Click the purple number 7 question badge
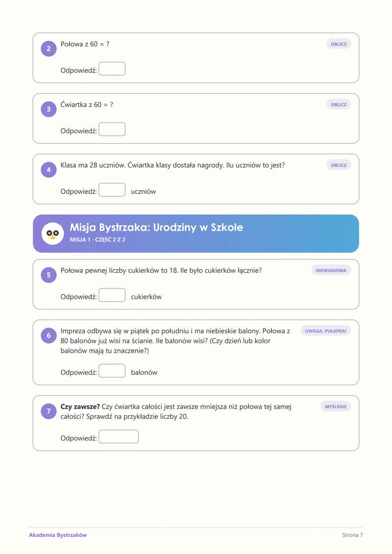The height and width of the screenshot is (554, 392). point(49,411)
